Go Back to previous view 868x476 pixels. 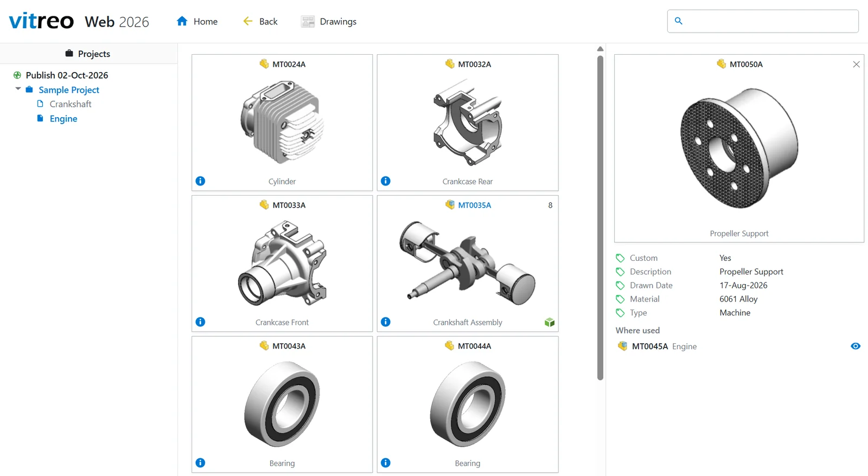(260, 21)
